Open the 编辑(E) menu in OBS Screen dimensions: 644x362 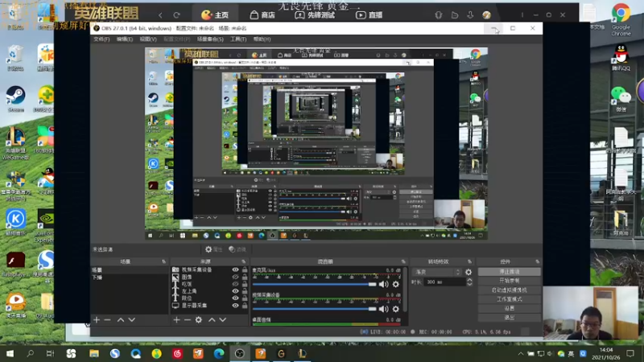[125, 39]
